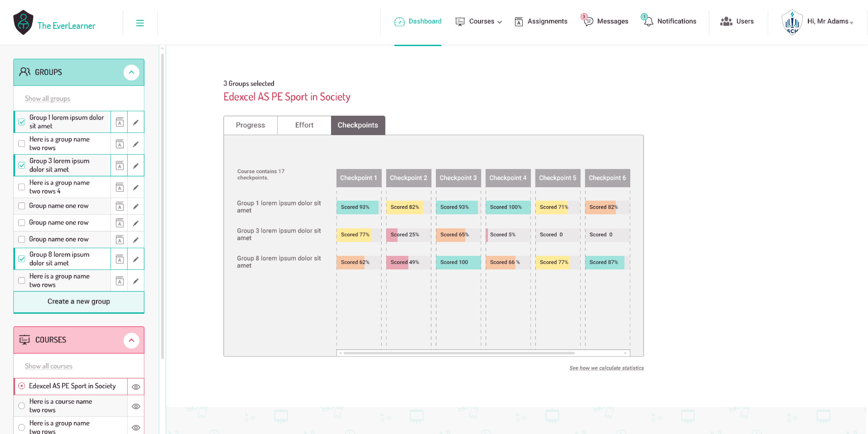This screenshot has height=434, width=868.
Task: Select Edexcel AS PE Sport in Society radio
Action: point(22,386)
